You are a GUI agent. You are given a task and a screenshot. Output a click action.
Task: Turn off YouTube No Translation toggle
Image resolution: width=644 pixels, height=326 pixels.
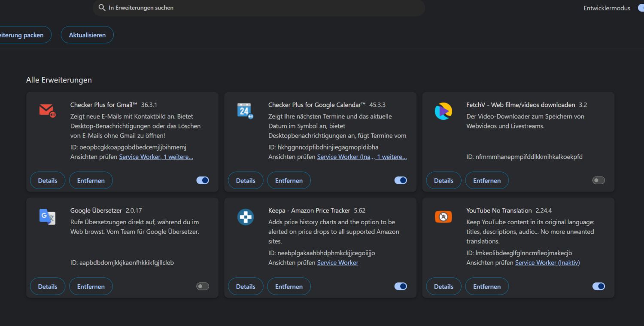tap(598, 286)
